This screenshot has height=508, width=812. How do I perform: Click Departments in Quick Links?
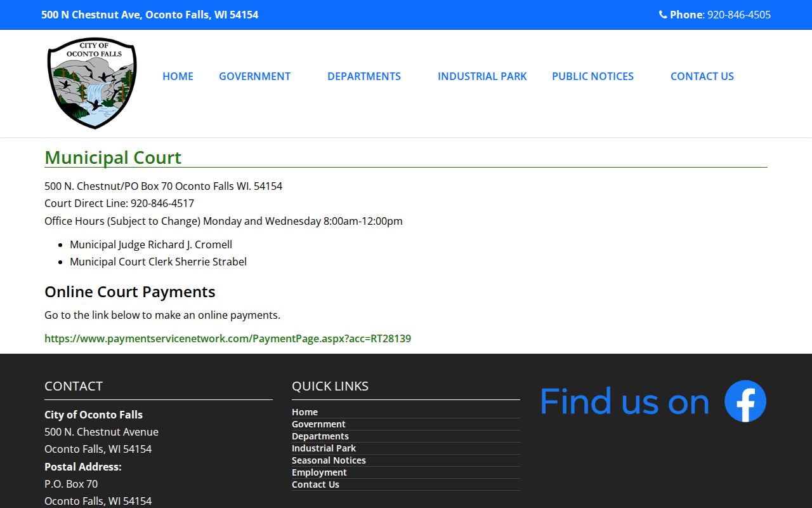320,436
